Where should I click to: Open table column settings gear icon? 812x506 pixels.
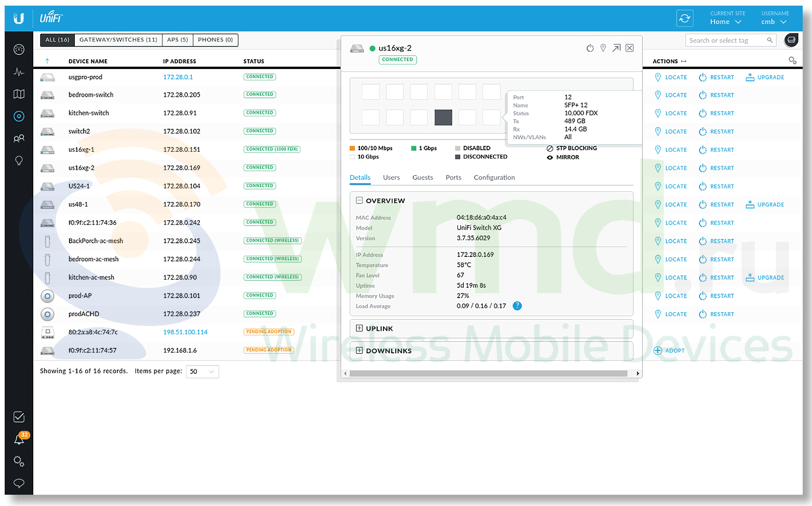click(792, 61)
